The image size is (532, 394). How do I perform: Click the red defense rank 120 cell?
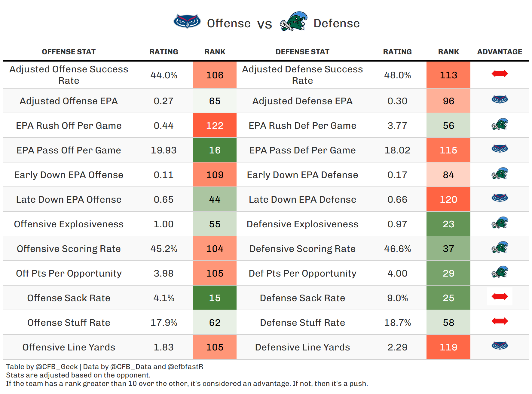[x=448, y=199]
